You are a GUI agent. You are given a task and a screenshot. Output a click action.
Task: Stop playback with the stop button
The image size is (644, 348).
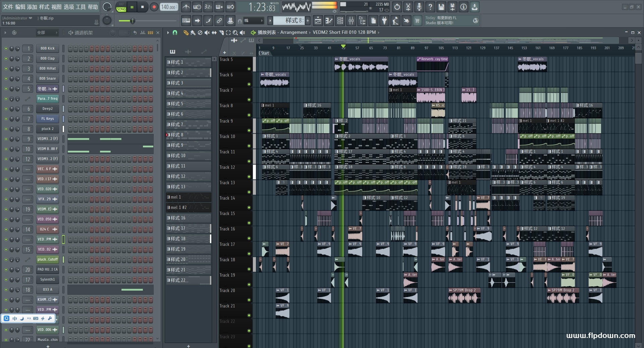pyautogui.click(x=143, y=7)
